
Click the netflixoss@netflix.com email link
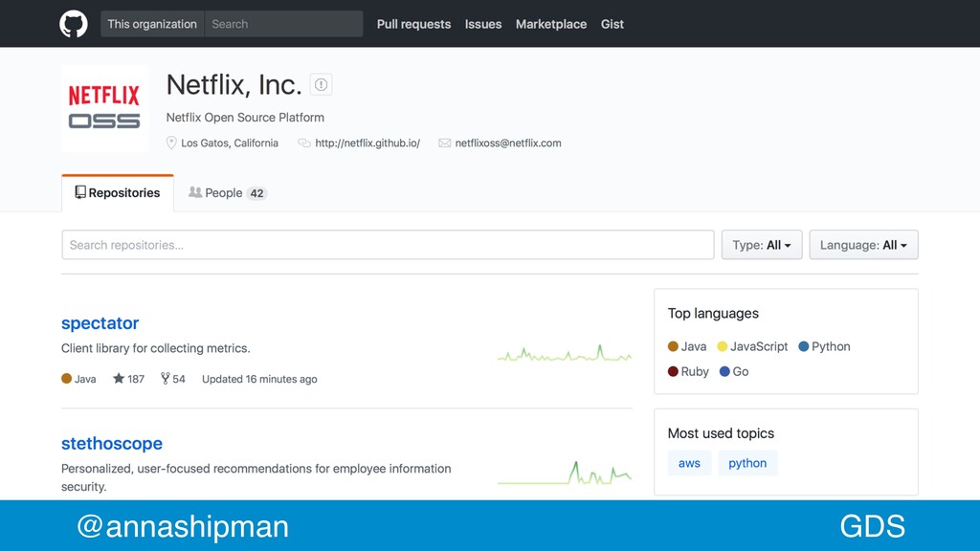(x=508, y=143)
